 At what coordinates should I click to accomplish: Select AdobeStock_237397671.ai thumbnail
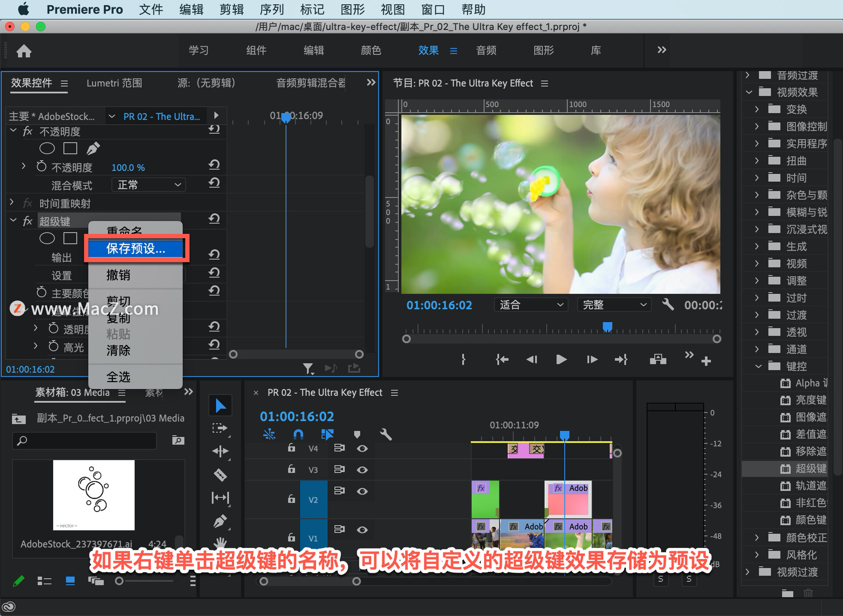[94, 495]
